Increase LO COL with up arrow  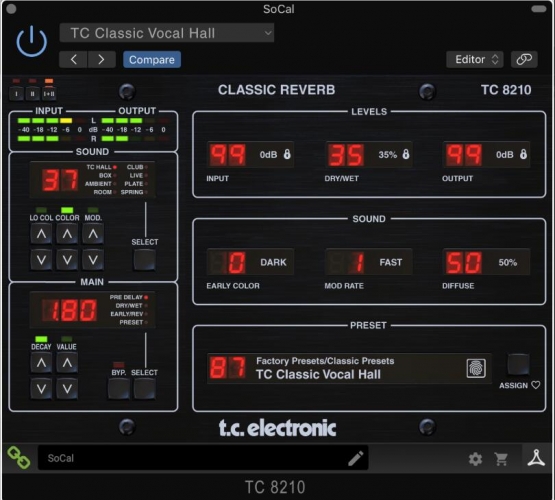tap(41, 234)
